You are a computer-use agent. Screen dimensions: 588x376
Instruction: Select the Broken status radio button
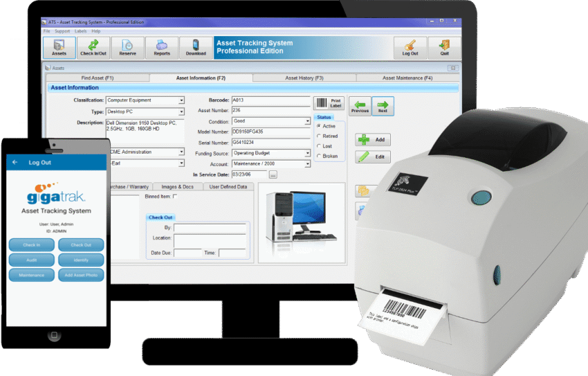(319, 156)
